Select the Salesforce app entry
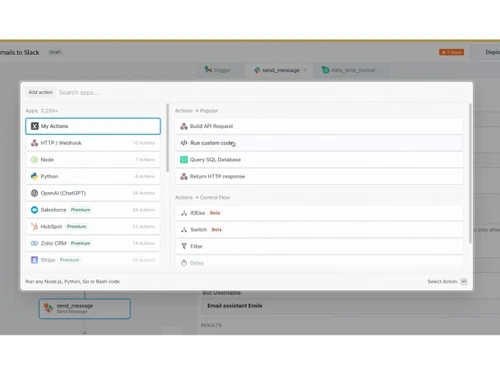The image size is (500, 375). coord(93,210)
